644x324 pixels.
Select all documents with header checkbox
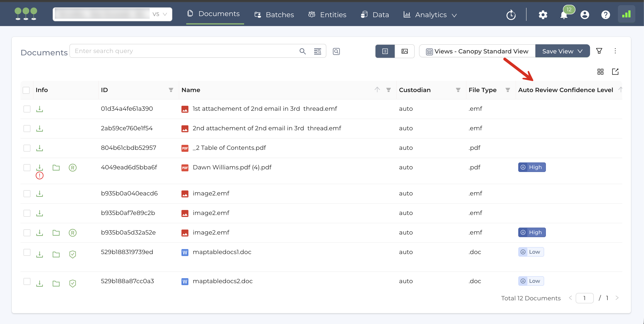click(26, 90)
